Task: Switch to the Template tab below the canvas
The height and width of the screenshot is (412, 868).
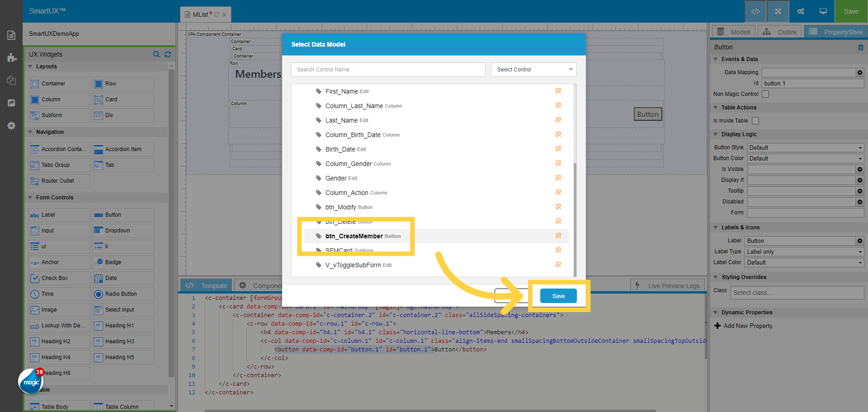Action: click(213, 285)
